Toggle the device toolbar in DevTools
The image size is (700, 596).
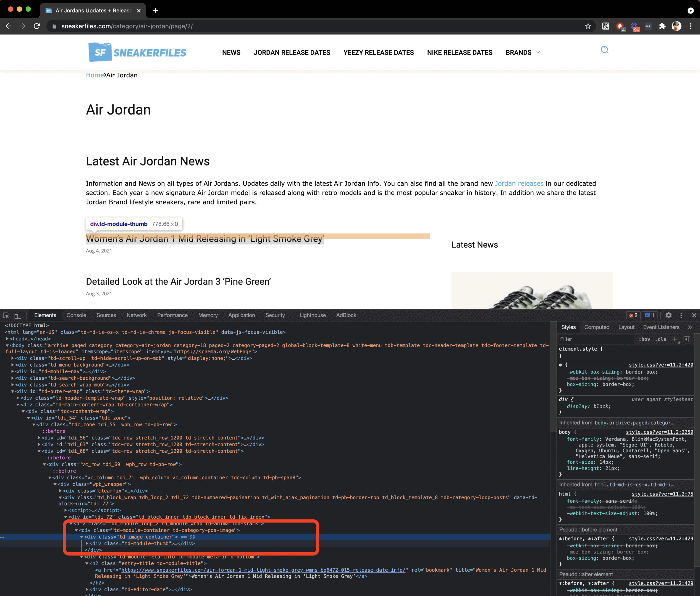coord(18,315)
